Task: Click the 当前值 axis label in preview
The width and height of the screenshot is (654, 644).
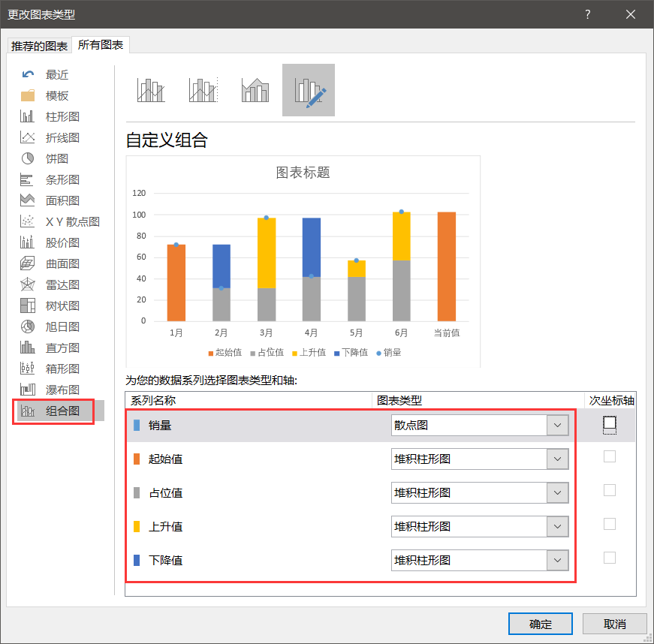Action: pos(447,333)
